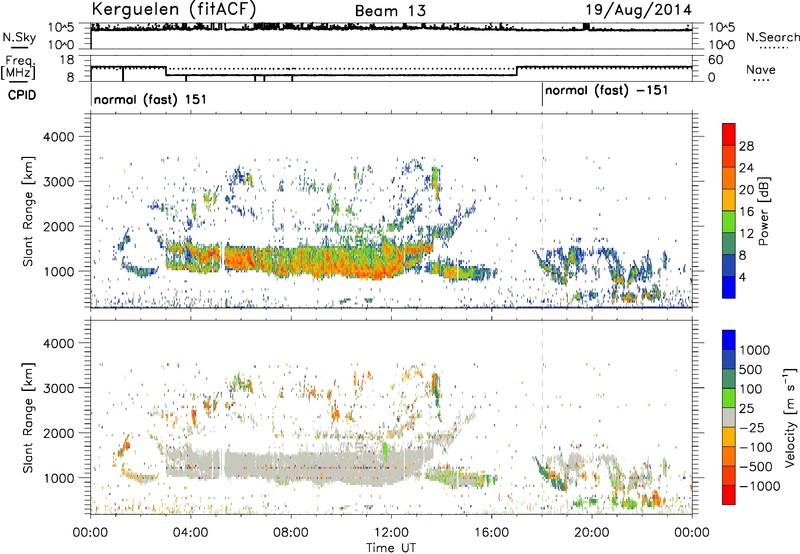Click the 'N.Search' legend label
Viewport: 800px width, 554px height.
click(x=772, y=37)
